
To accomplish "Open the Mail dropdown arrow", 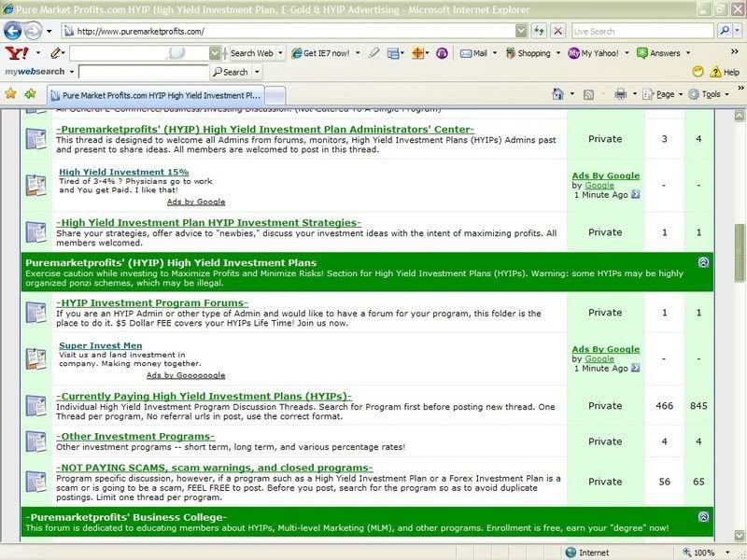I will click(495, 53).
